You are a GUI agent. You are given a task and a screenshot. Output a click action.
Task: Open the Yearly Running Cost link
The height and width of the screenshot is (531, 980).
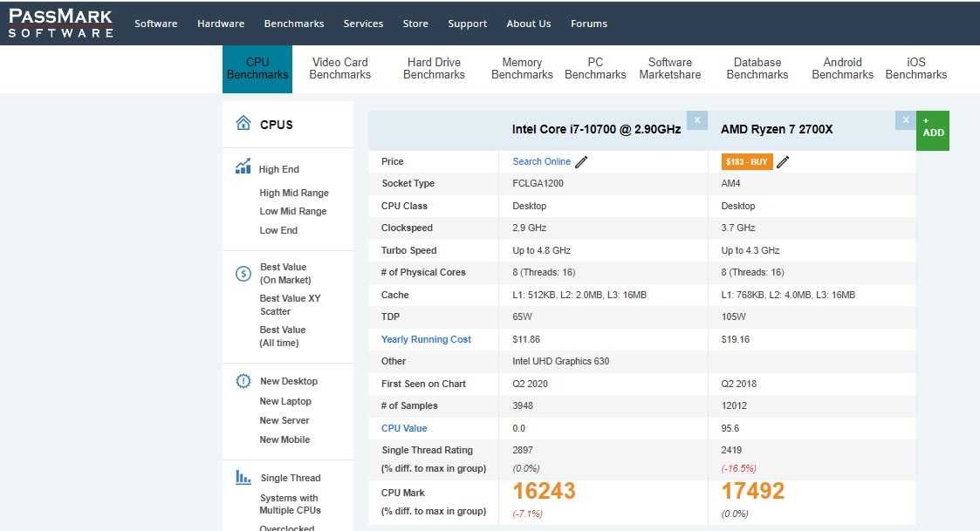(x=426, y=339)
